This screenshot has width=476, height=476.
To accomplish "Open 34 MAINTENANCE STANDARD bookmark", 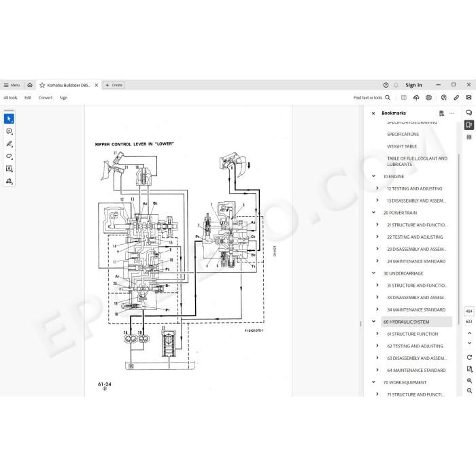I will [416, 309].
